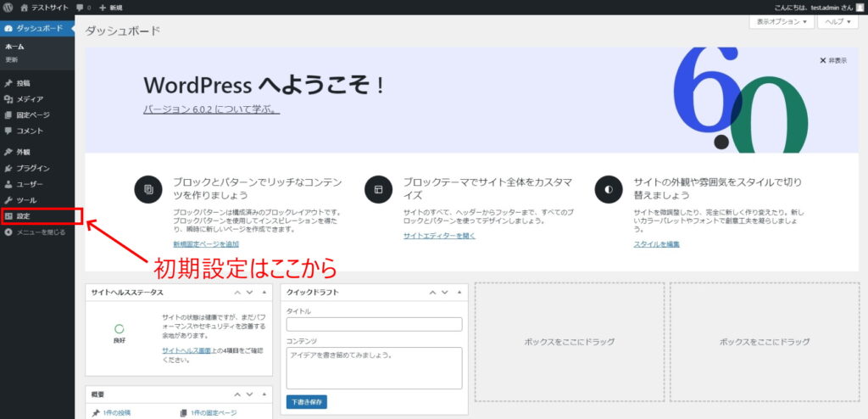Click the WordPress logo icon in admin bar

coord(8,7)
